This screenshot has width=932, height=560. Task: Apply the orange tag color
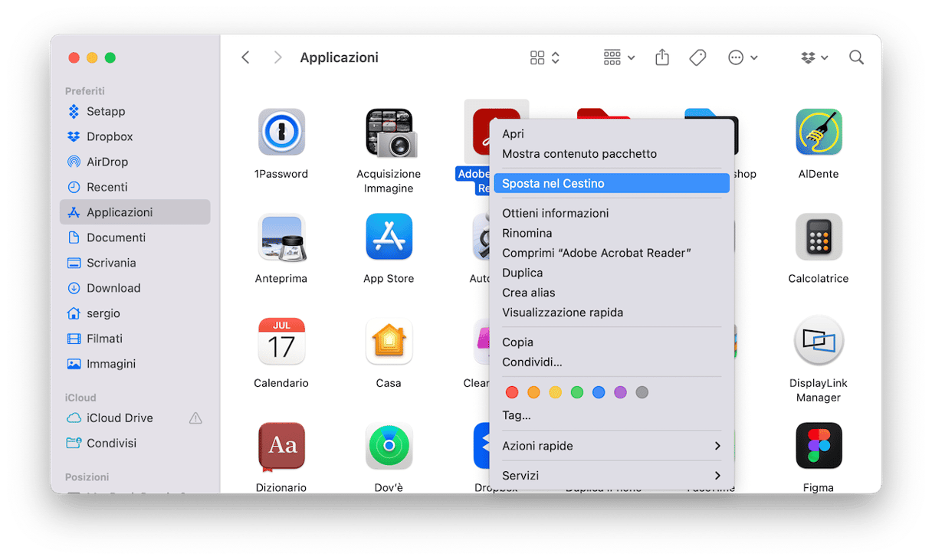(x=533, y=392)
